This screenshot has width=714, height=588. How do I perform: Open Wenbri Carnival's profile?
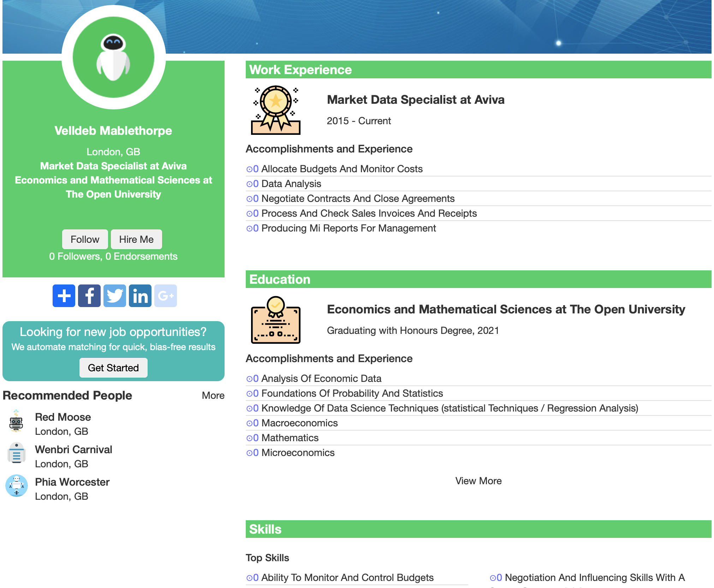coord(73,450)
